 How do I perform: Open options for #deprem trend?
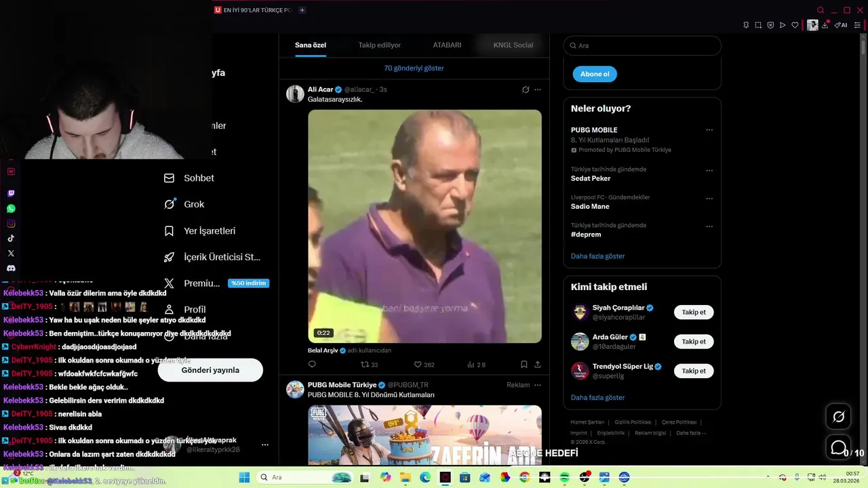709,226
